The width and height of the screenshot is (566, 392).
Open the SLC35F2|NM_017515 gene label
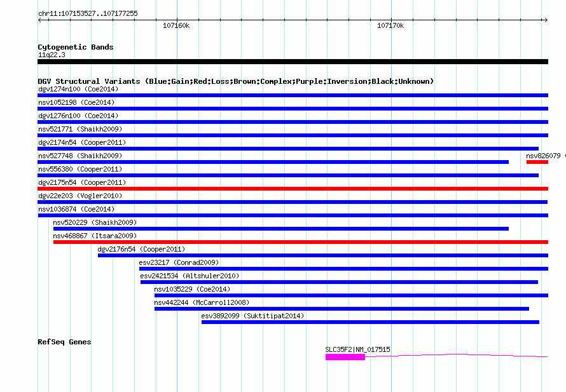pos(357,349)
